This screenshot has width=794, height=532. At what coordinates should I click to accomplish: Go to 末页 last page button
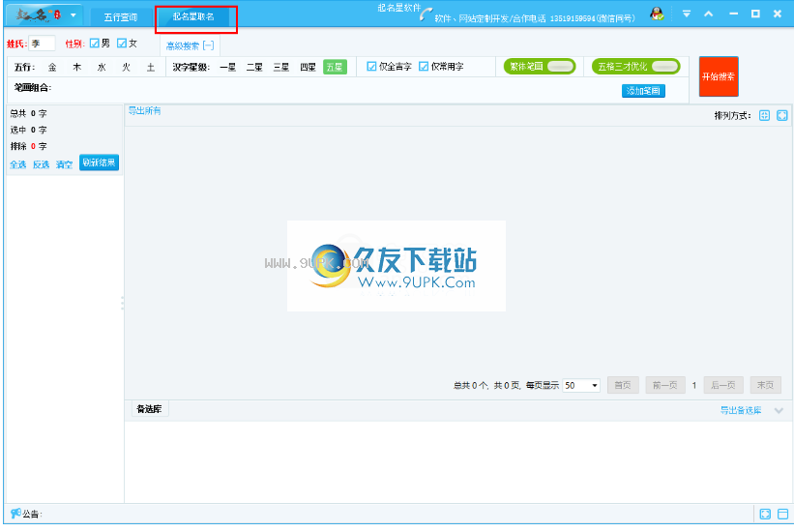[765, 385]
